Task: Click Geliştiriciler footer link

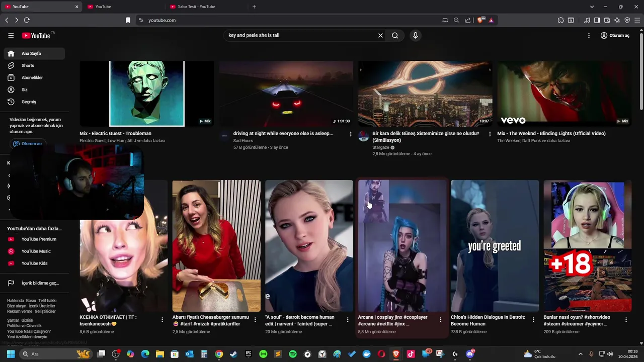Action: (x=45, y=311)
